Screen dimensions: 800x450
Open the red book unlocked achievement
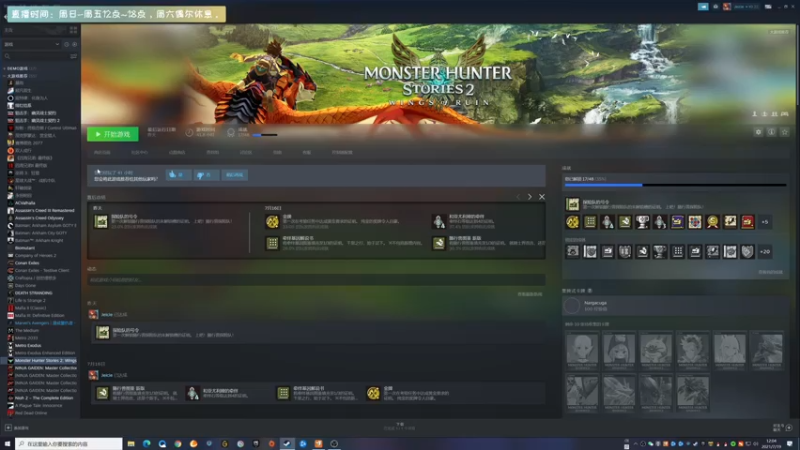pyautogui.click(x=747, y=222)
